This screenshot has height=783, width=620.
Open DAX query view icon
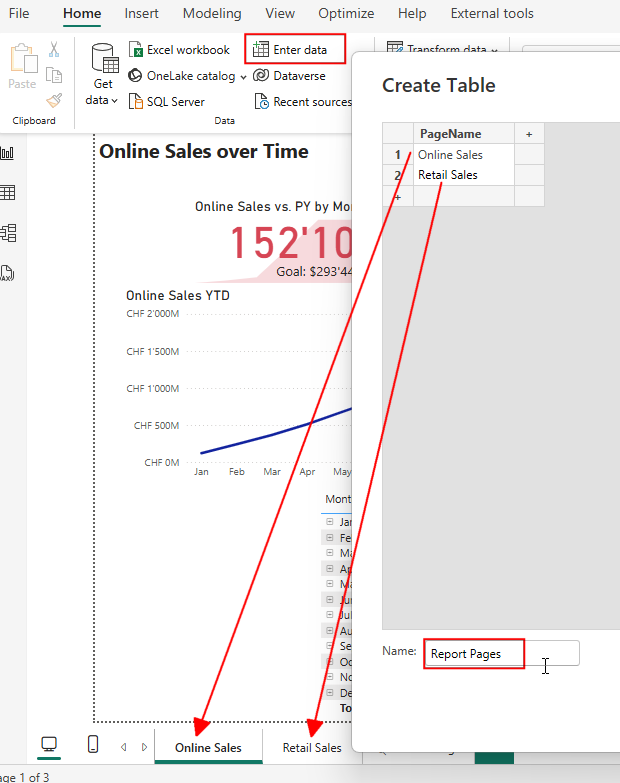(6, 273)
